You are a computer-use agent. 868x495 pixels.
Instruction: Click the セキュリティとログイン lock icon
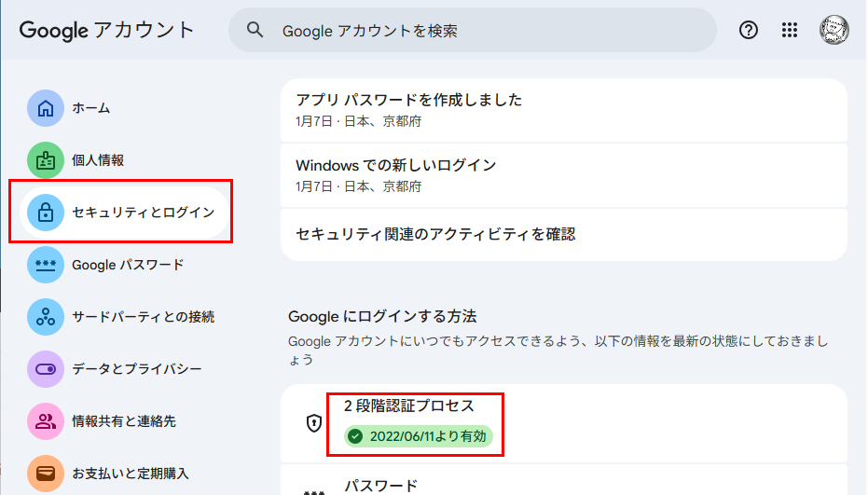(x=46, y=213)
